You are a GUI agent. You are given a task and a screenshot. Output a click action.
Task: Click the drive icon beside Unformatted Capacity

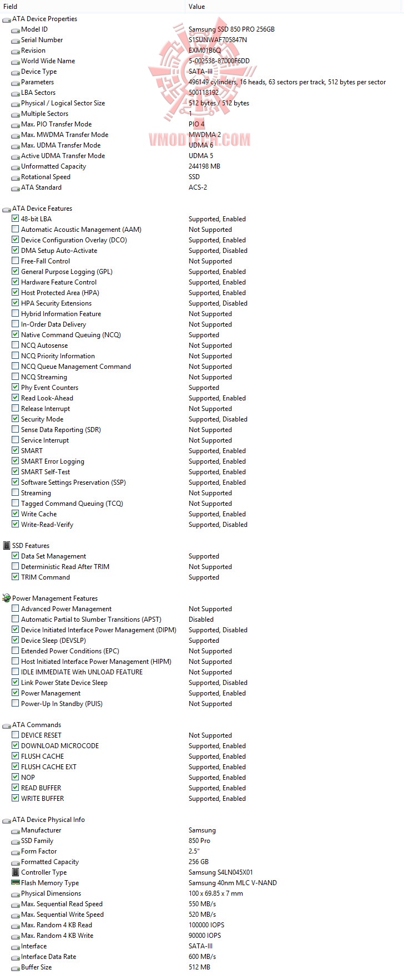tap(16, 167)
